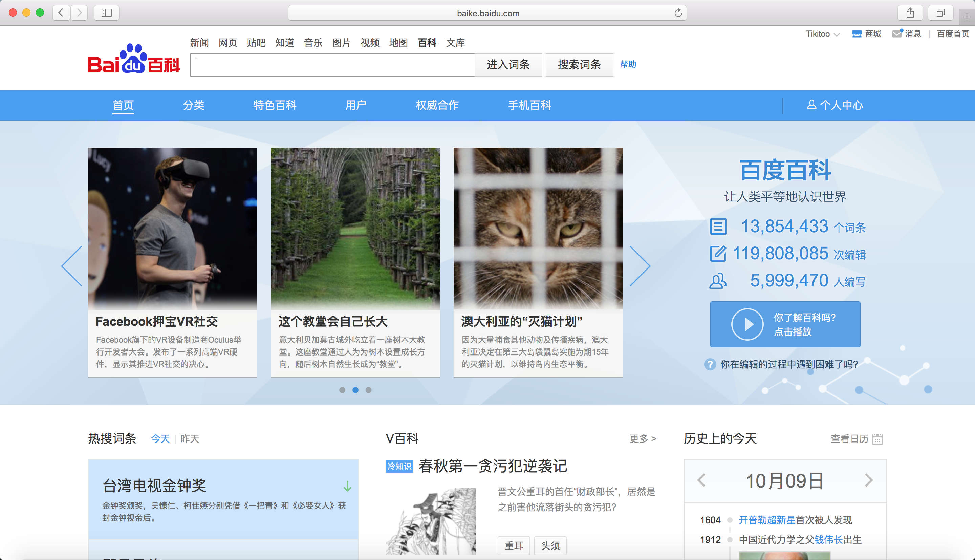Focus the Baike search input field

tap(332, 65)
